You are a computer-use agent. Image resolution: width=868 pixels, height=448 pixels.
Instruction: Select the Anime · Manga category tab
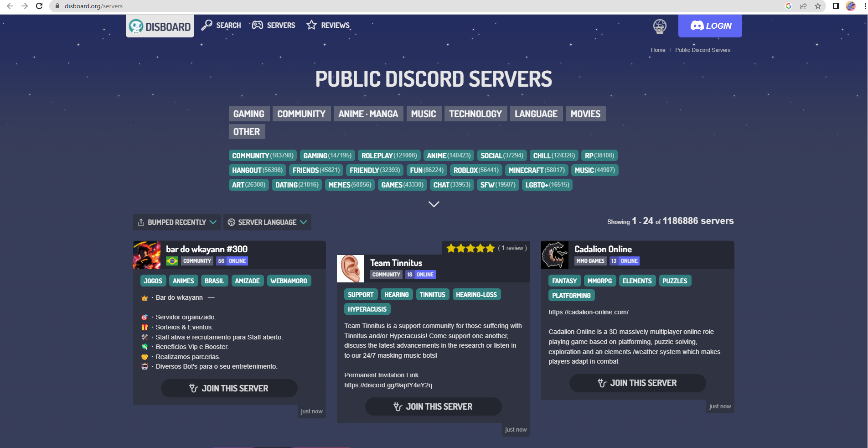point(368,114)
